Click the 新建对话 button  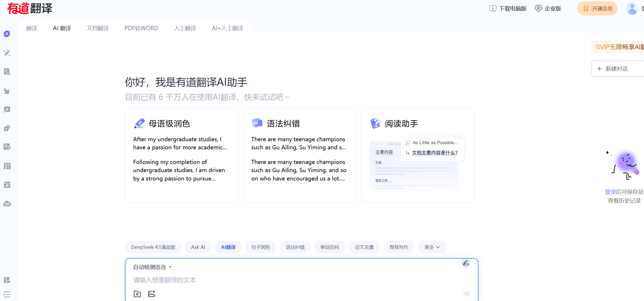tap(616, 69)
